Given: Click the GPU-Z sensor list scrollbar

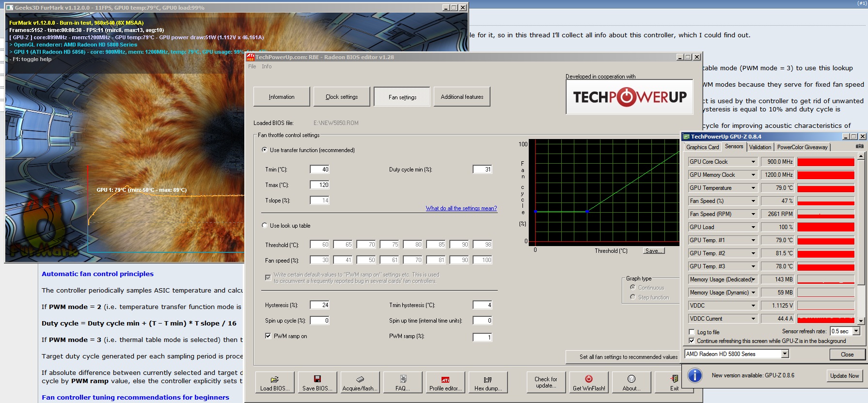Looking at the screenshot, I should [x=861, y=238].
